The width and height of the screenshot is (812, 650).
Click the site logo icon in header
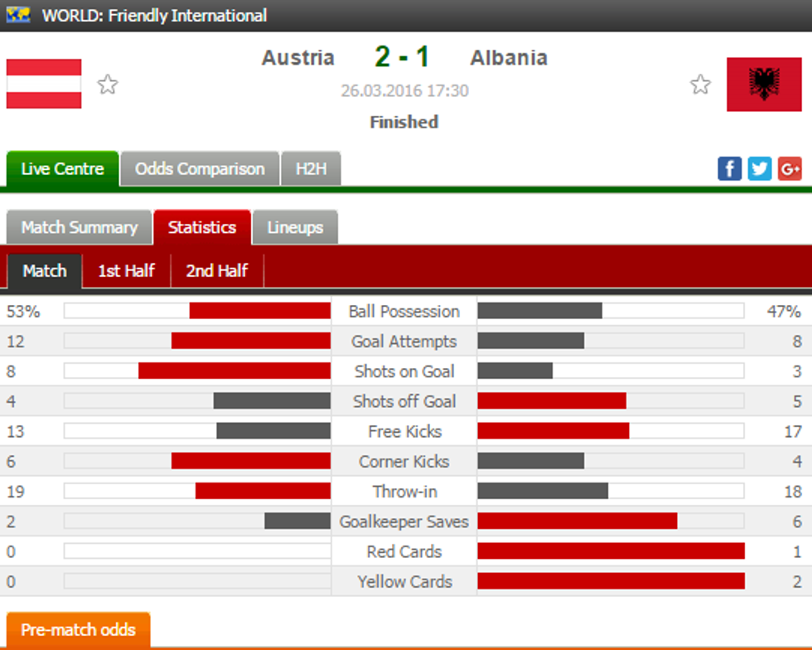[x=18, y=15]
